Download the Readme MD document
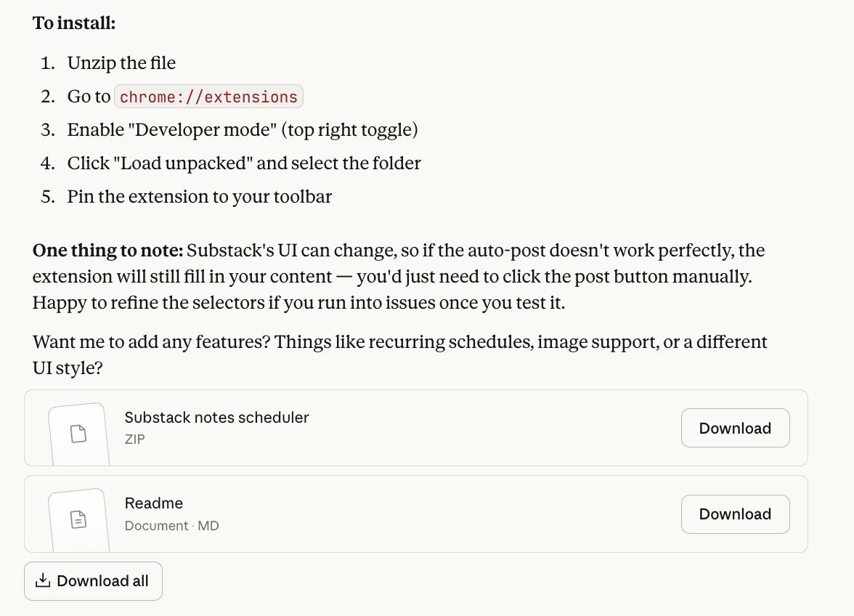 tap(735, 514)
